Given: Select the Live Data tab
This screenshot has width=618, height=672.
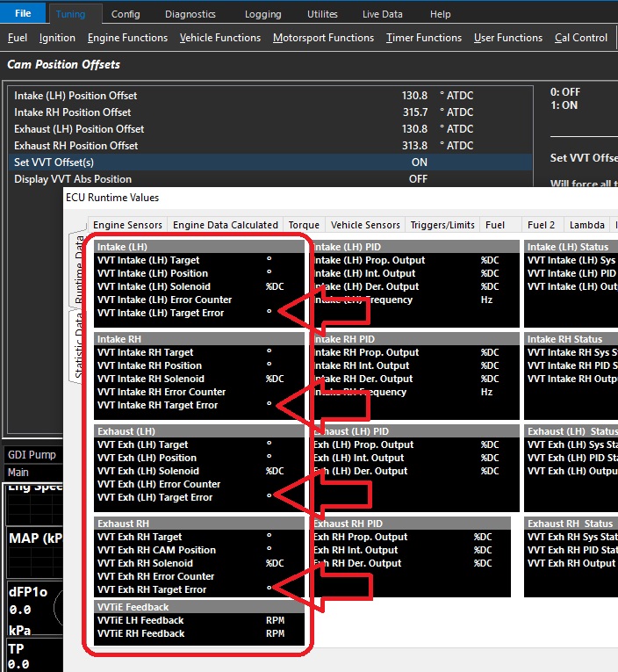Looking at the screenshot, I should (383, 14).
